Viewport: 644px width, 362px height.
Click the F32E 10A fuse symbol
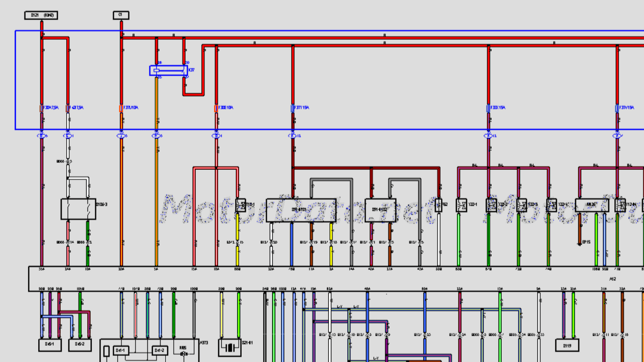216,108
